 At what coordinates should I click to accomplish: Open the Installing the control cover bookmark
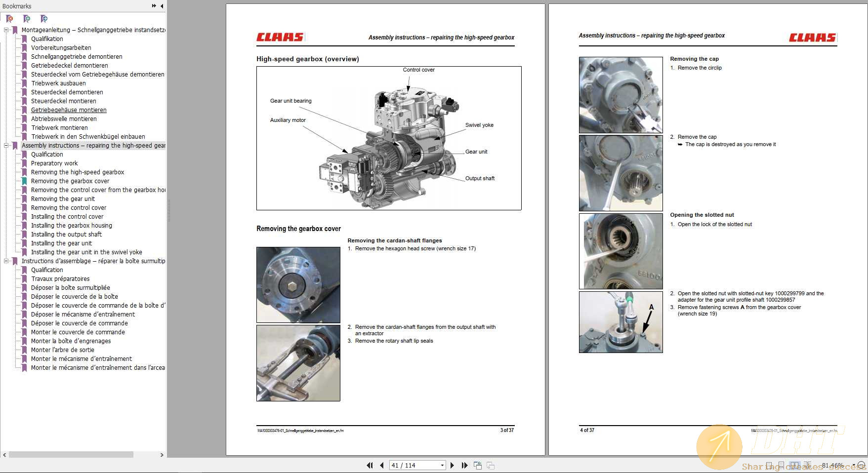point(67,216)
